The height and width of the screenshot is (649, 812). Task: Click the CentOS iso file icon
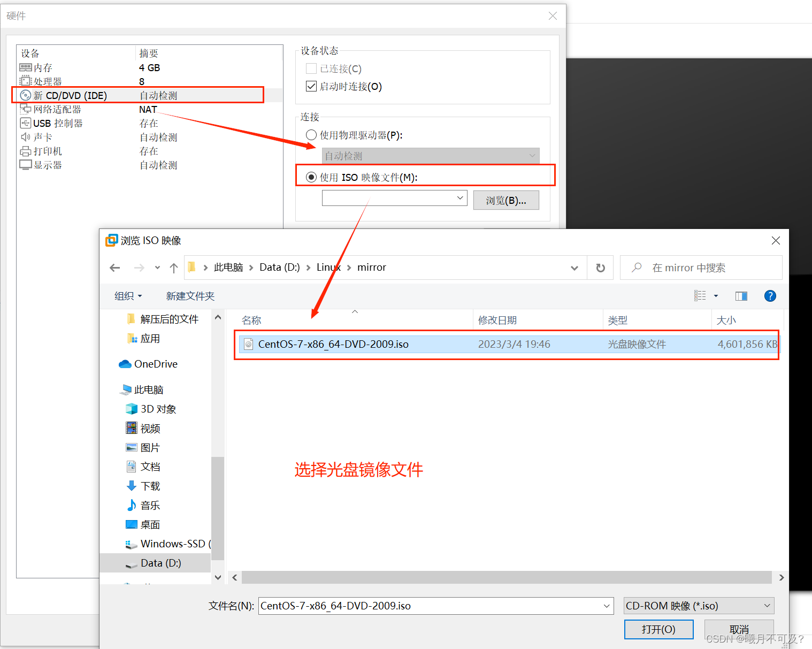click(248, 344)
